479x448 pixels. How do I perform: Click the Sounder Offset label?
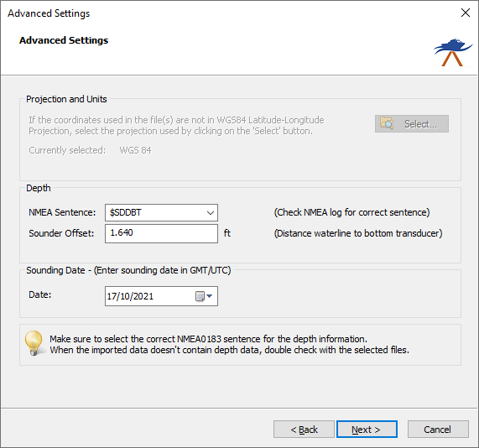[61, 233]
